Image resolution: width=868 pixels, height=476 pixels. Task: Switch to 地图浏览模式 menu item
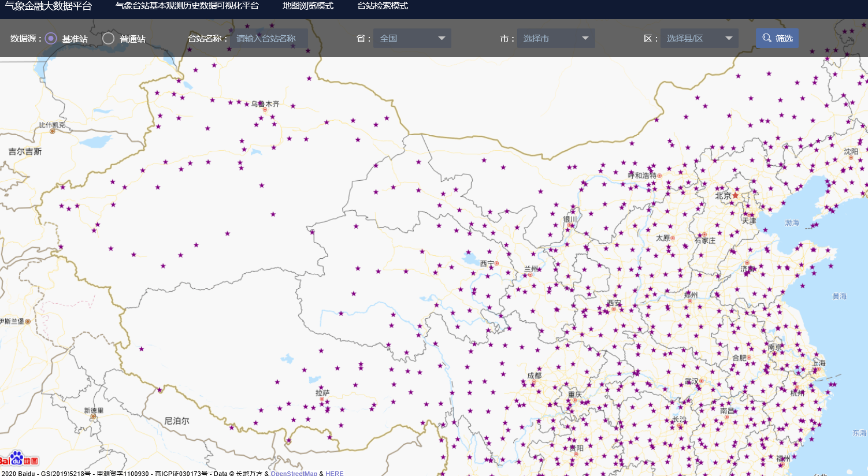[307, 6]
